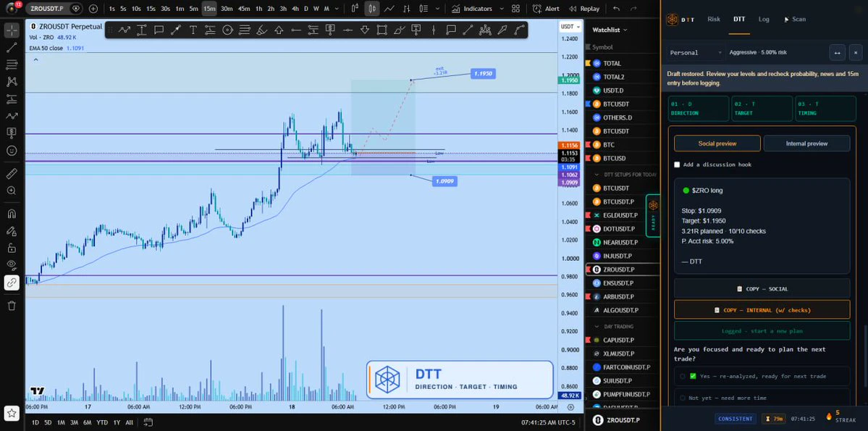Select Yes re-analyzed ready option
Screen dimensions: 868x431
click(762, 376)
